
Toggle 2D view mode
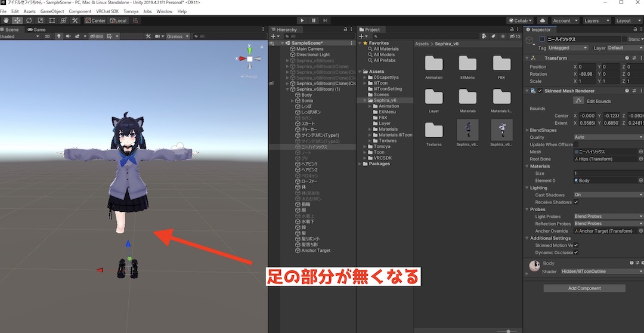47,36
